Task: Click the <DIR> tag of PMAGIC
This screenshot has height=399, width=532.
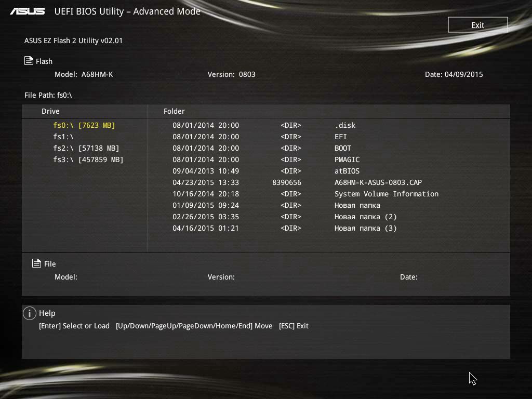Action: [x=291, y=159]
